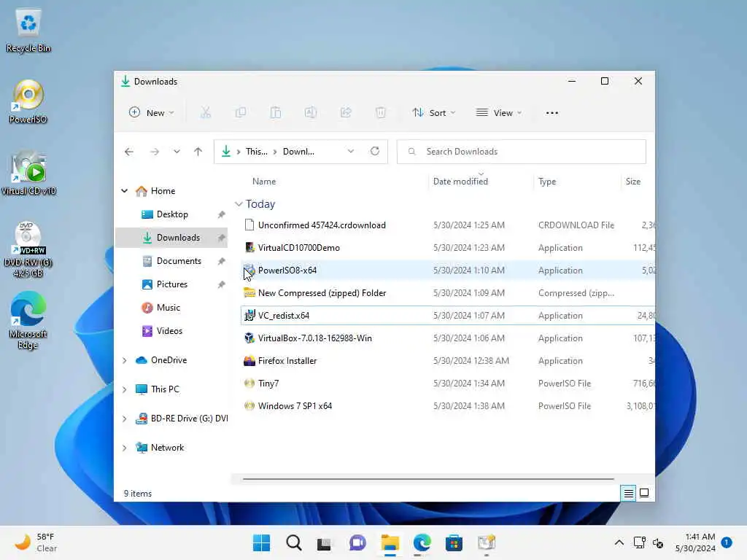Sort by the Size column header
747x560 pixels.
[x=632, y=182]
